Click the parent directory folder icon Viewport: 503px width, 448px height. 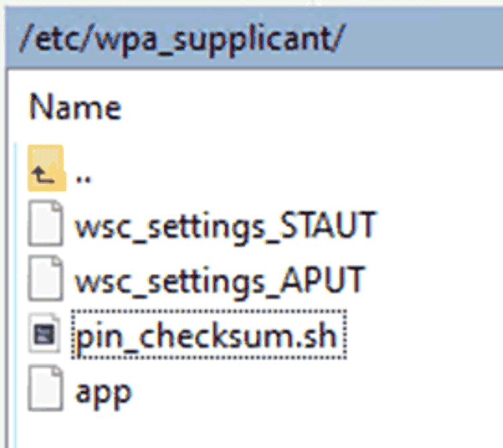click(45, 168)
